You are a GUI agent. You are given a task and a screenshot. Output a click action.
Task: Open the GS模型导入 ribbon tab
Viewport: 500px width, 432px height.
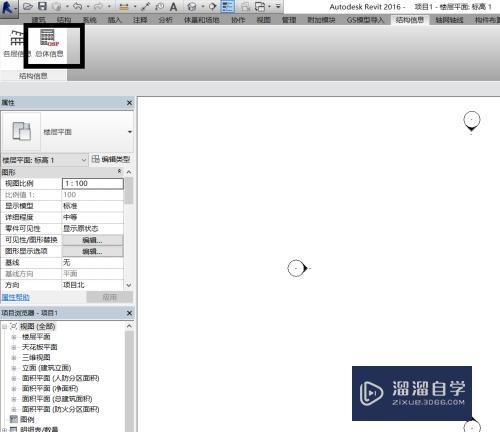365,20
